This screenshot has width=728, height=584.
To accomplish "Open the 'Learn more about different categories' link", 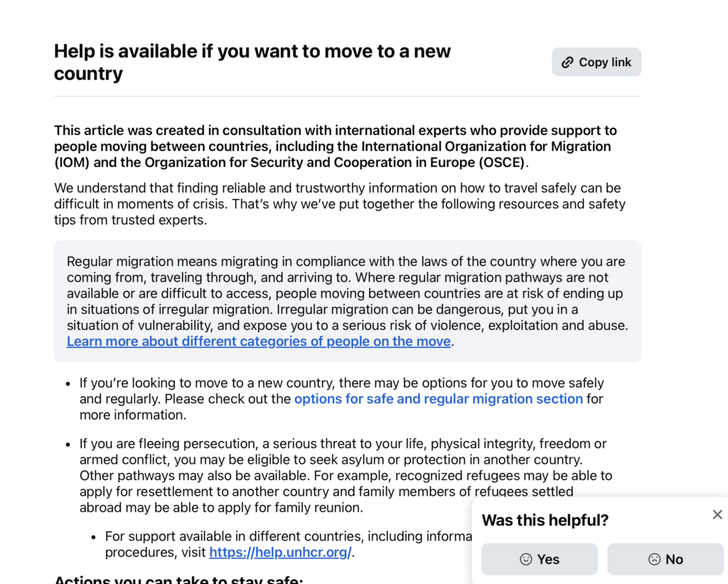I will pos(259,341).
